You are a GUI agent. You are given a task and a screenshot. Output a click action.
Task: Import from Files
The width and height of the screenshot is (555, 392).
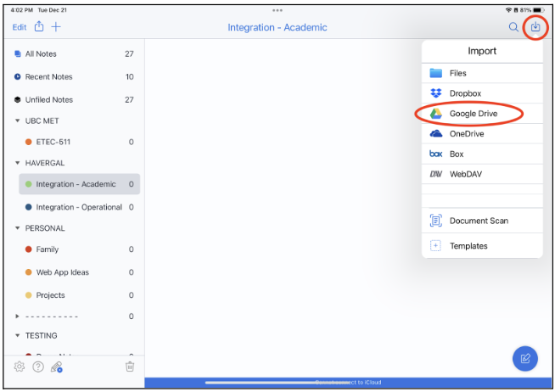(482, 73)
